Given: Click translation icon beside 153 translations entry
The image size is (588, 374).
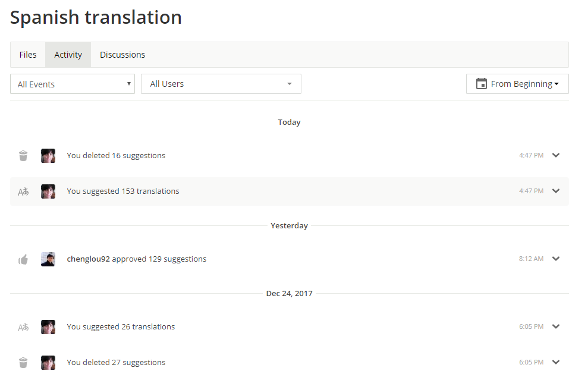Looking at the screenshot, I should pyautogui.click(x=23, y=191).
